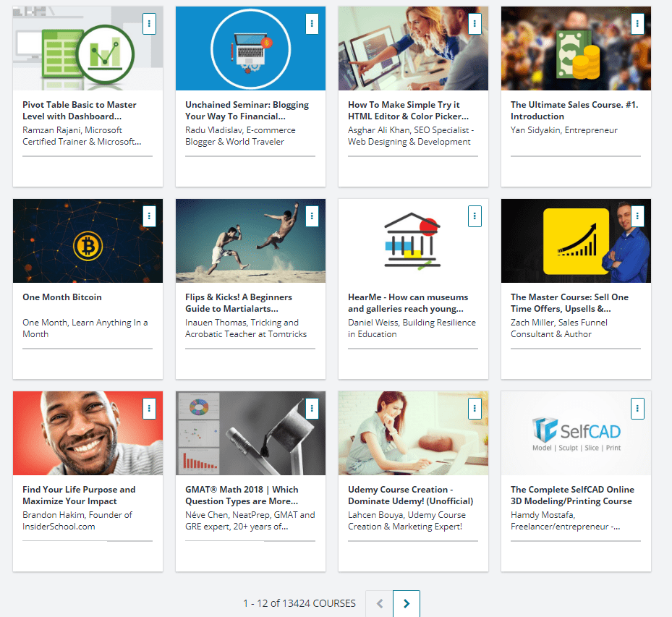Open three-dot menu on Unchained Seminar card

pyautogui.click(x=312, y=23)
